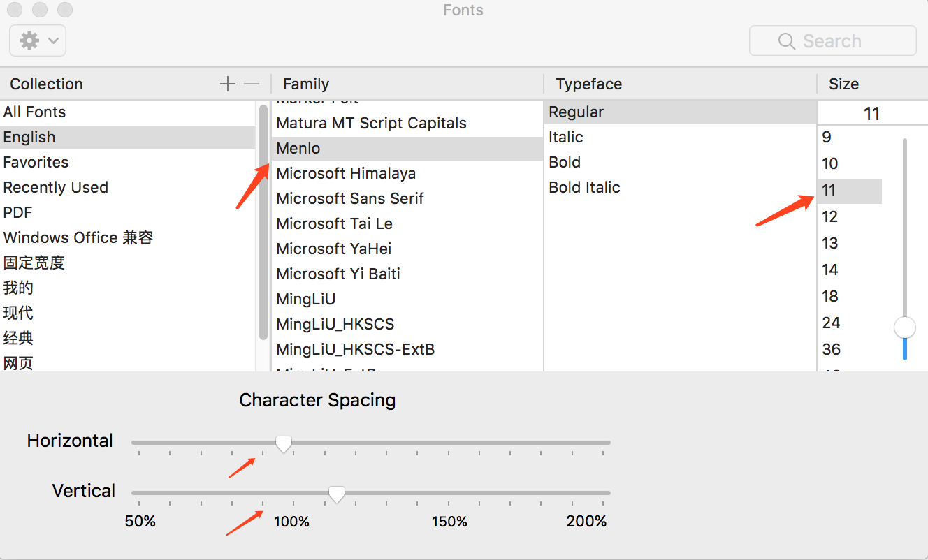Click the minus icon to remove collection

[x=252, y=84]
